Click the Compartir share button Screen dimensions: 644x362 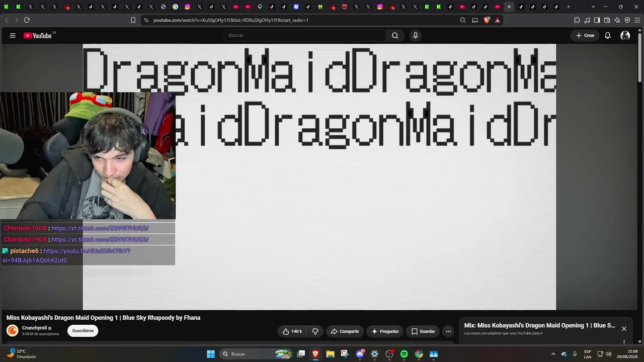[x=345, y=331]
